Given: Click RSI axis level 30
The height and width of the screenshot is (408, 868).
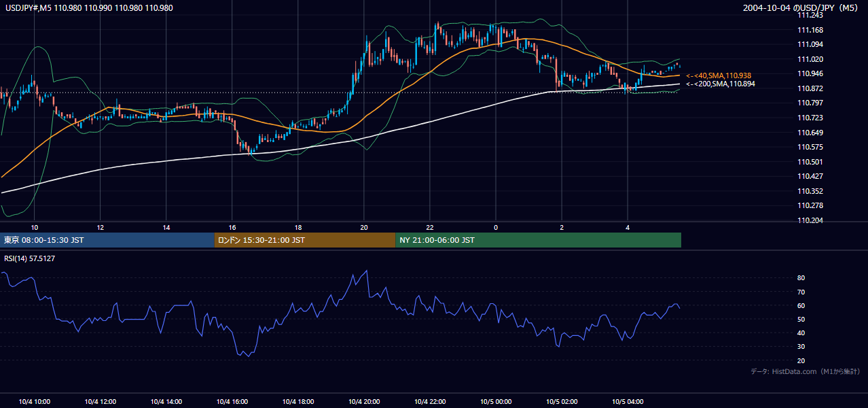Looking at the screenshot, I should click(801, 347).
